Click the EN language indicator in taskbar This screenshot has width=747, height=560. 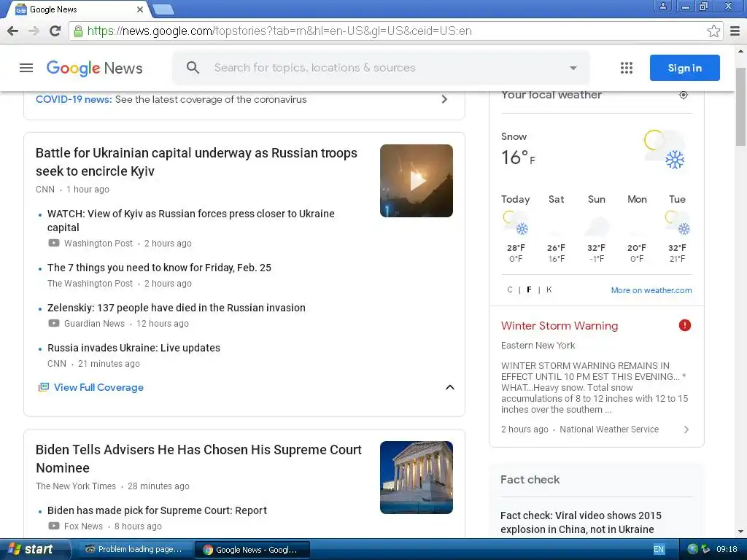coord(659,549)
